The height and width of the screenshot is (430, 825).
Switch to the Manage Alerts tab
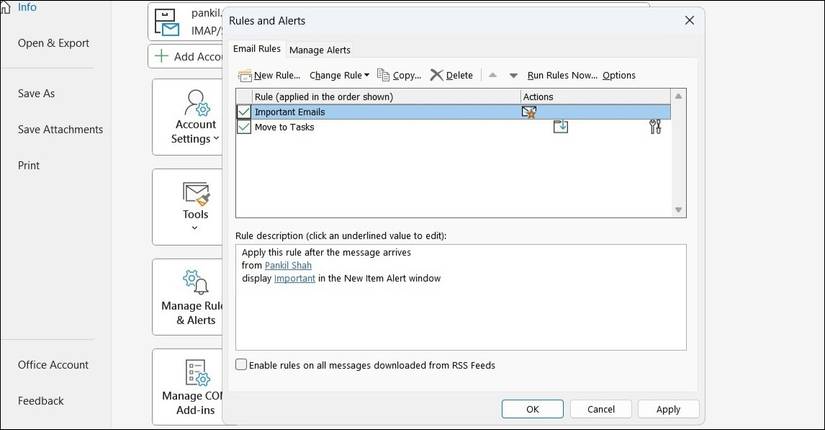click(319, 49)
